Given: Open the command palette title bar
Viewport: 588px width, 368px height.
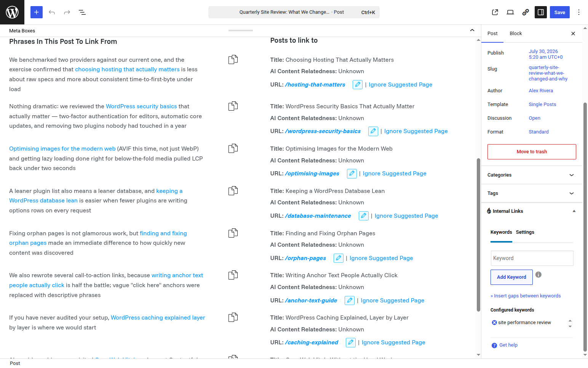Looking at the screenshot, I should (x=294, y=12).
